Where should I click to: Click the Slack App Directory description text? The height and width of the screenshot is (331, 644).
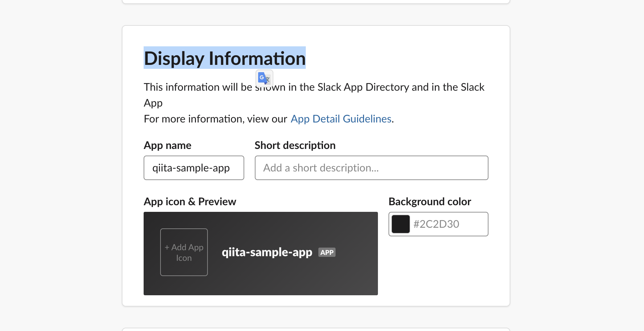tap(364, 87)
